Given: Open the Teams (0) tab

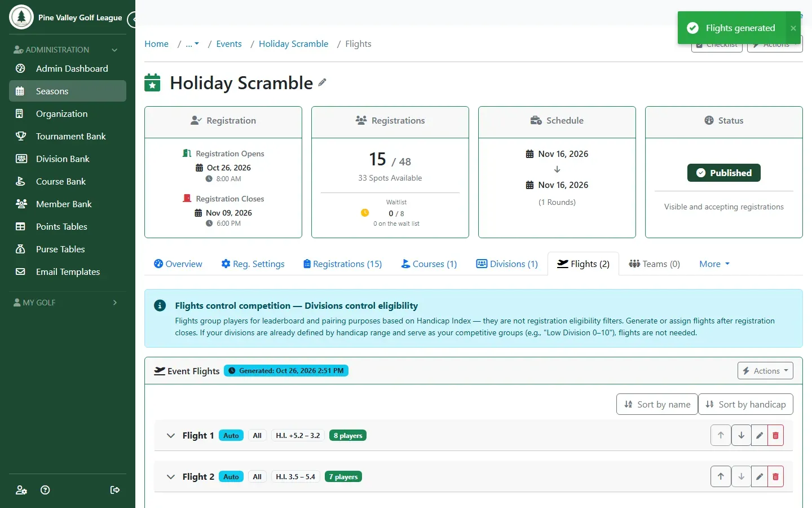Looking at the screenshot, I should 655,264.
